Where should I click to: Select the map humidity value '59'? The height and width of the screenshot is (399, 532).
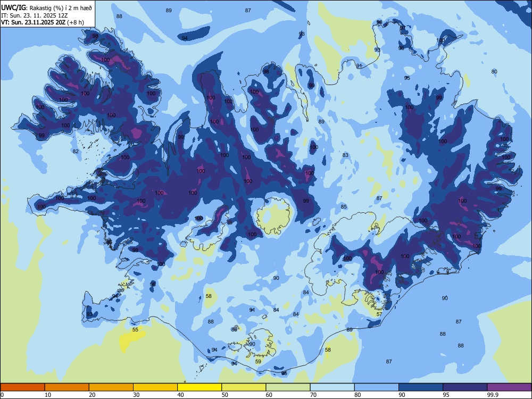click(258, 362)
